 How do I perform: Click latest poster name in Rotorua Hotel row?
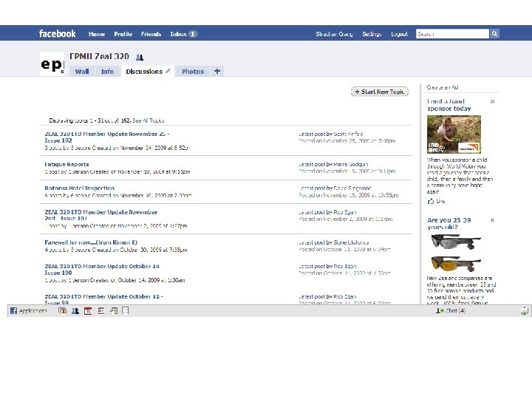(352, 188)
